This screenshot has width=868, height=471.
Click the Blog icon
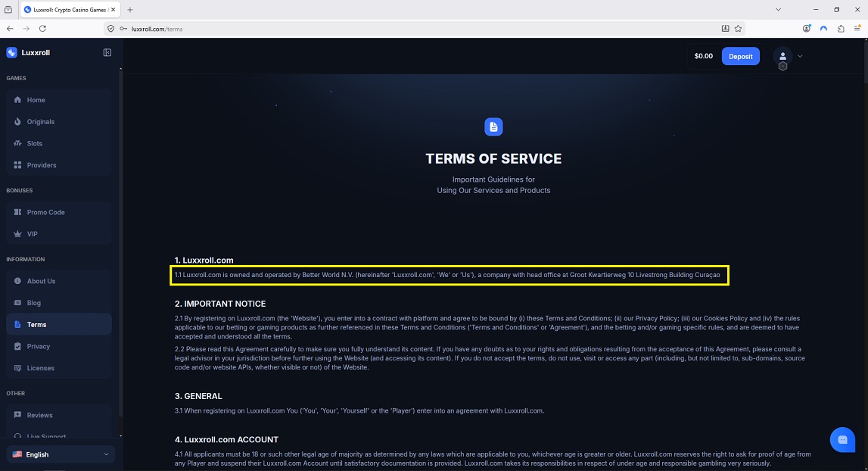(x=17, y=303)
